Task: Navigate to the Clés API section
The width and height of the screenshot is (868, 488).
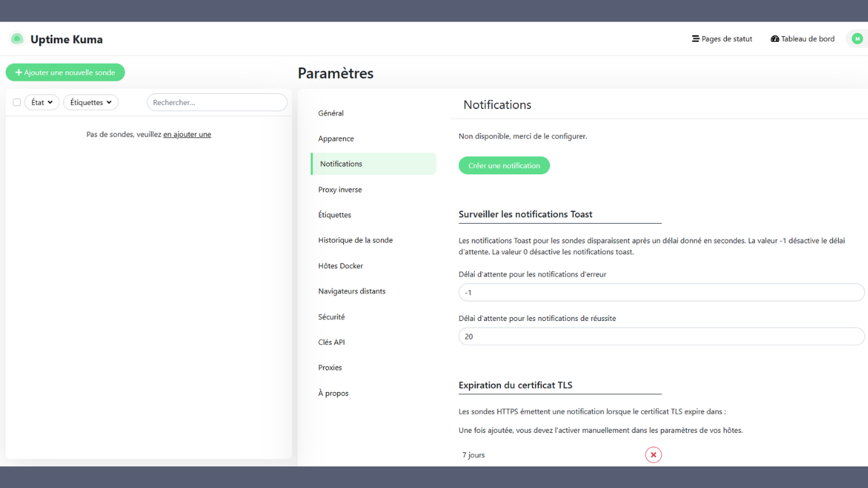Action: point(331,342)
